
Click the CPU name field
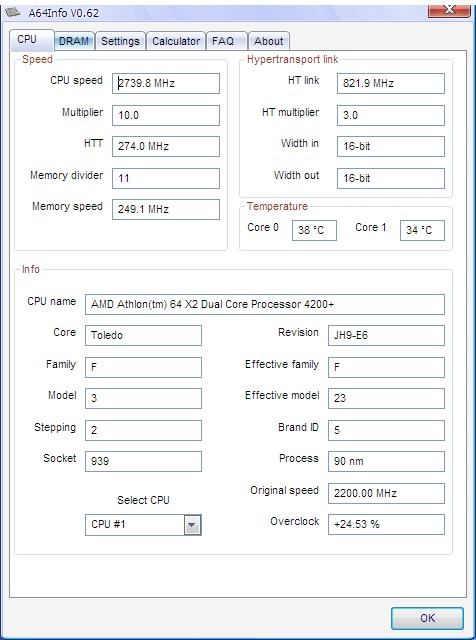tap(265, 304)
